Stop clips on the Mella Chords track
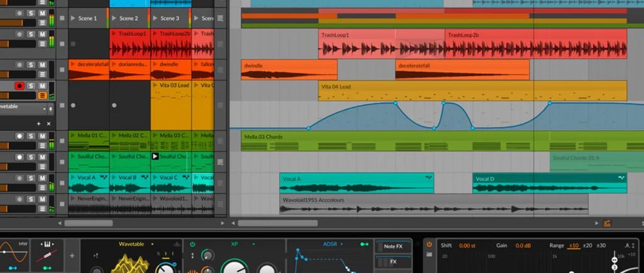The image size is (644, 273). (x=62, y=141)
